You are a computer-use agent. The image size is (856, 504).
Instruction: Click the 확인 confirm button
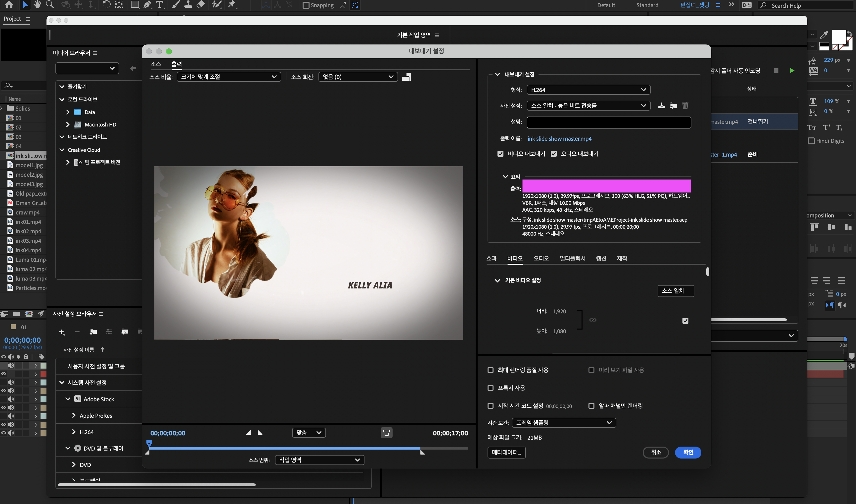click(x=688, y=452)
